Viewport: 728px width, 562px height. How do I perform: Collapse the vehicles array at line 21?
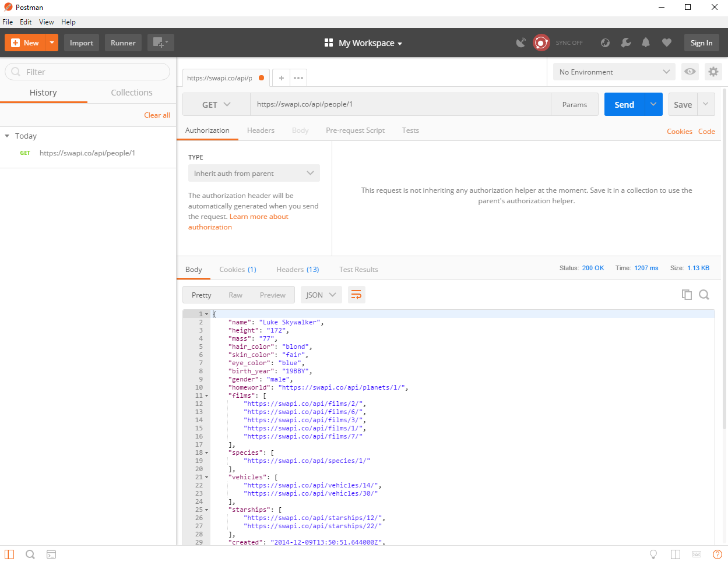tap(206, 478)
